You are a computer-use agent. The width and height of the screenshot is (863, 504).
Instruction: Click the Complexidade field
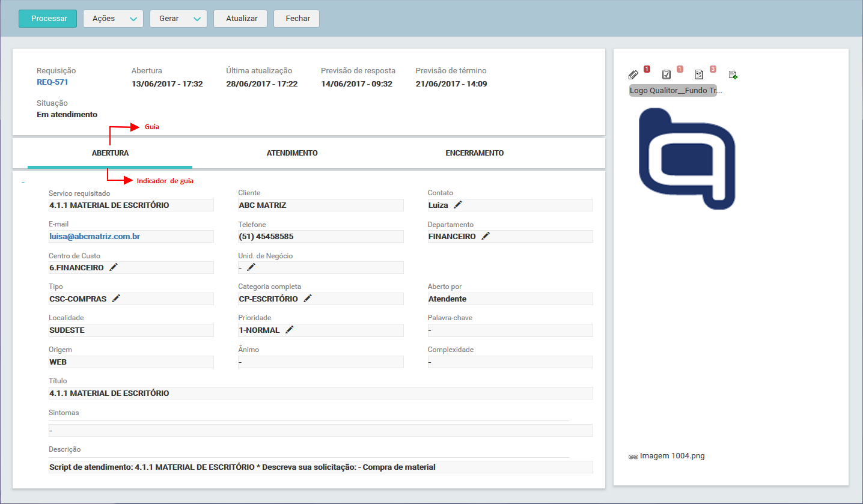[510, 362]
